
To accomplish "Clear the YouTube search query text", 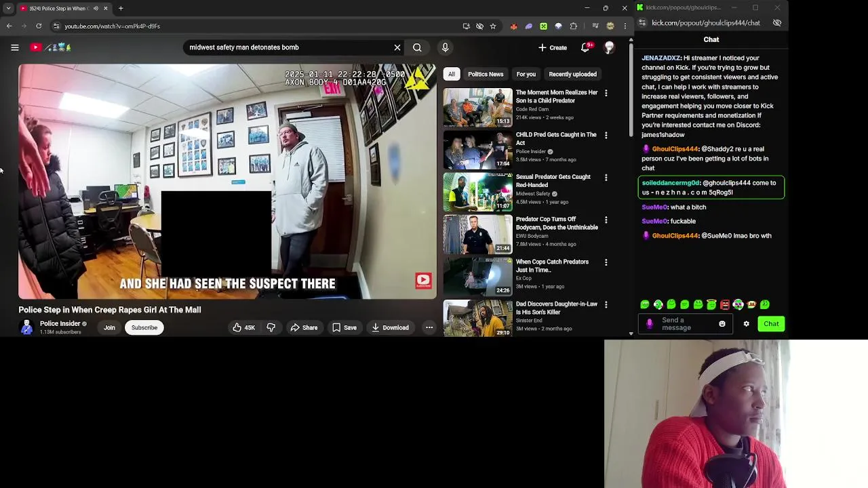I will pyautogui.click(x=397, y=47).
